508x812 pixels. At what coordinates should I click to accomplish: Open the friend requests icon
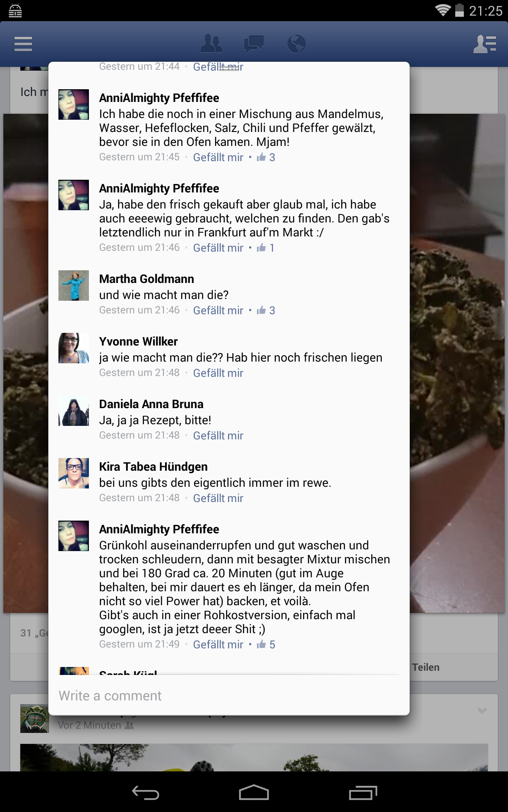pos(211,44)
